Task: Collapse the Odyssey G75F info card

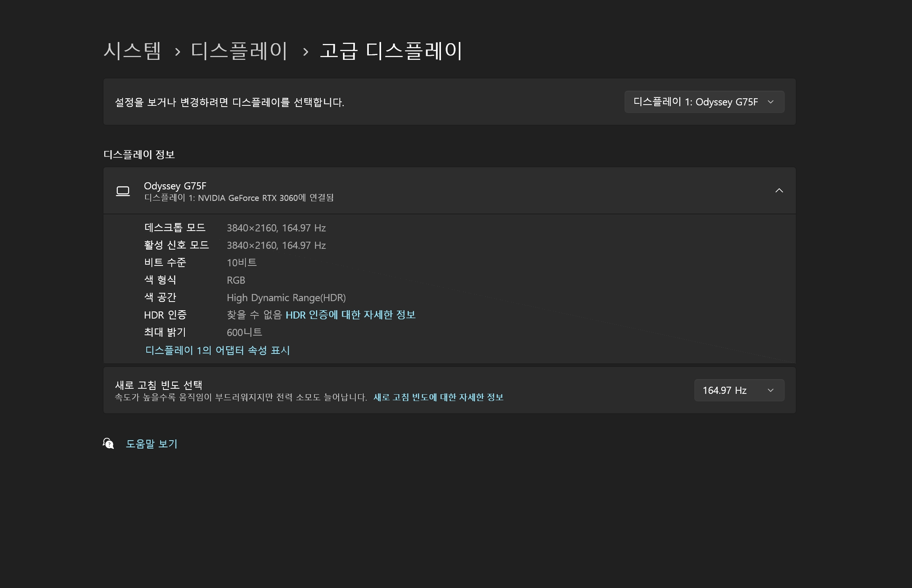Action: (779, 191)
